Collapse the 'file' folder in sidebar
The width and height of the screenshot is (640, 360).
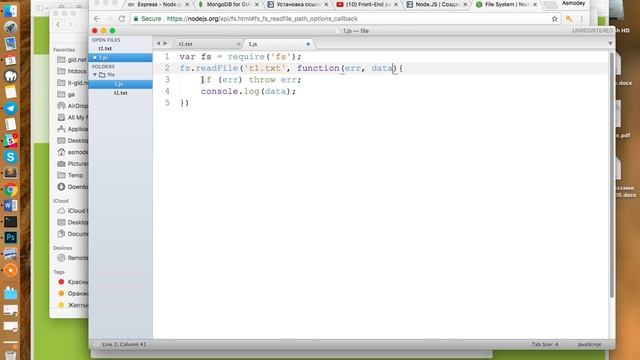coord(95,75)
